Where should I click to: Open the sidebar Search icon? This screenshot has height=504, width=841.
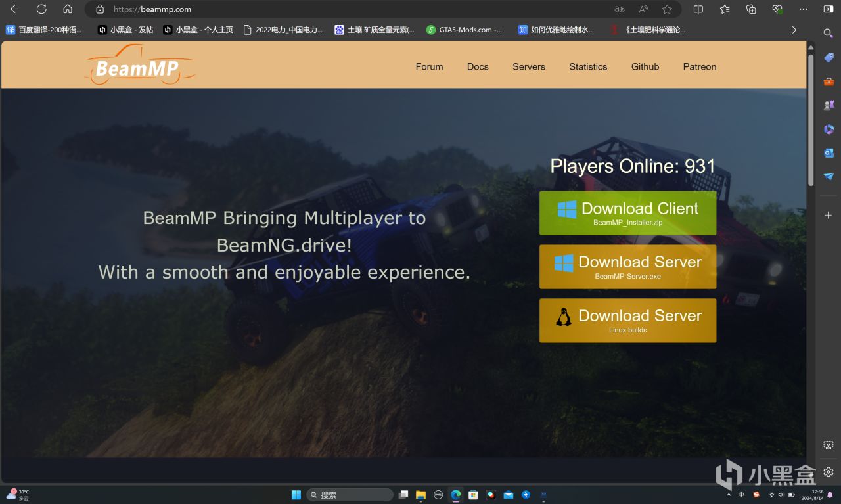[829, 33]
